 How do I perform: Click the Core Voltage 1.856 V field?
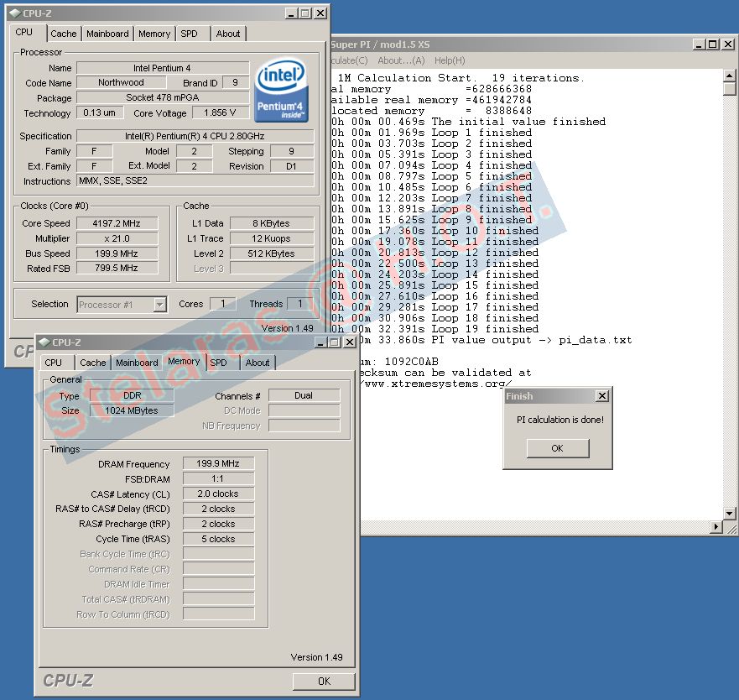click(220, 112)
